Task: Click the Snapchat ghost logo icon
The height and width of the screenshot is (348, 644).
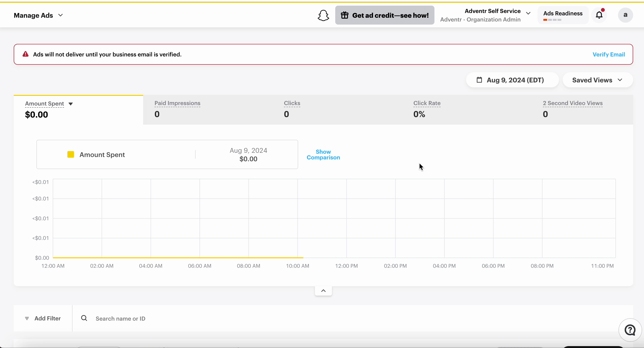Action: (323, 15)
